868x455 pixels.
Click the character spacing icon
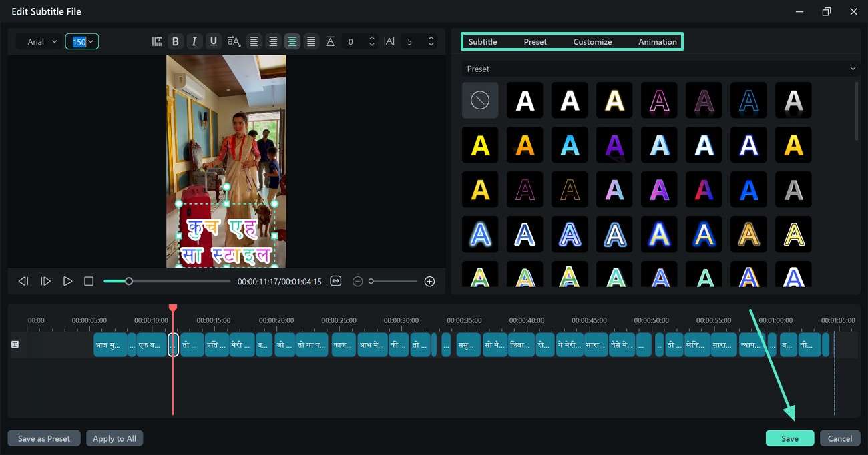point(390,41)
